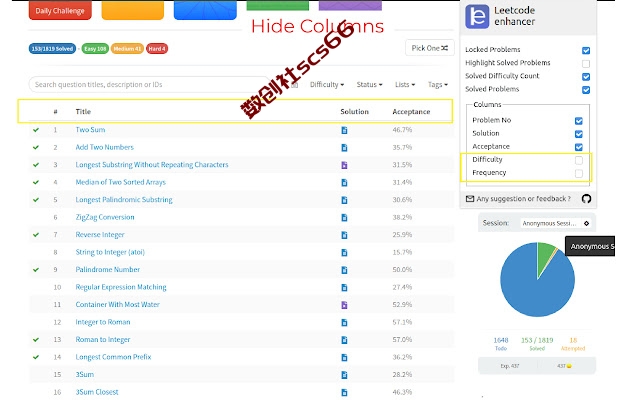Screen dimensions: 640x400
Task: Click the 18 Attempted count
Action: (573, 340)
